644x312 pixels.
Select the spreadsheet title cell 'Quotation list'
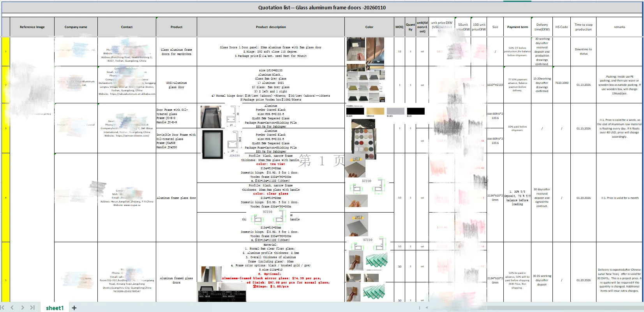(322, 7)
